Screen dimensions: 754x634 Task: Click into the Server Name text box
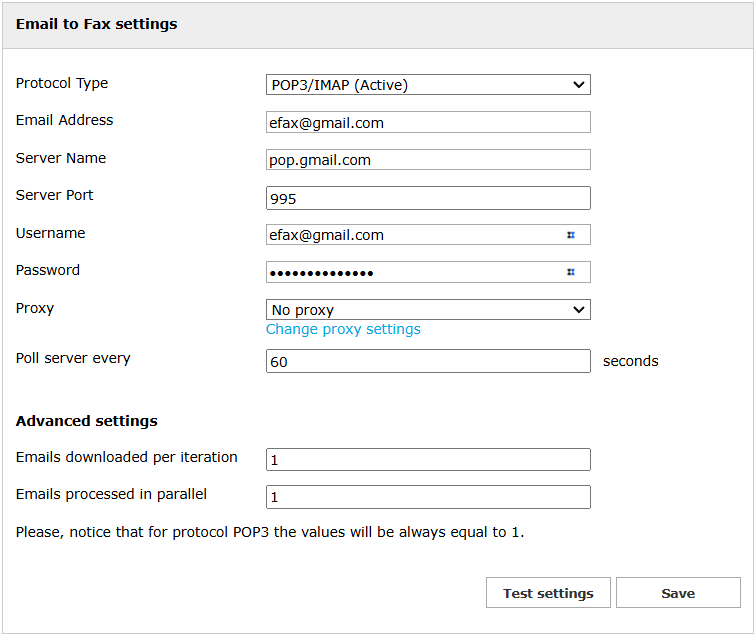coord(428,160)
